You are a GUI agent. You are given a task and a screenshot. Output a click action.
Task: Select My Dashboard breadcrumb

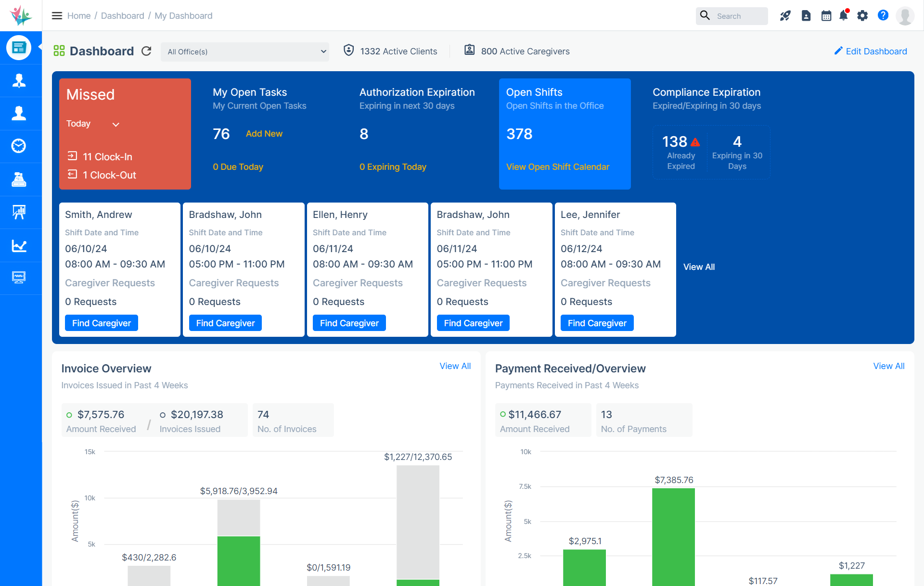coord(183,16)
